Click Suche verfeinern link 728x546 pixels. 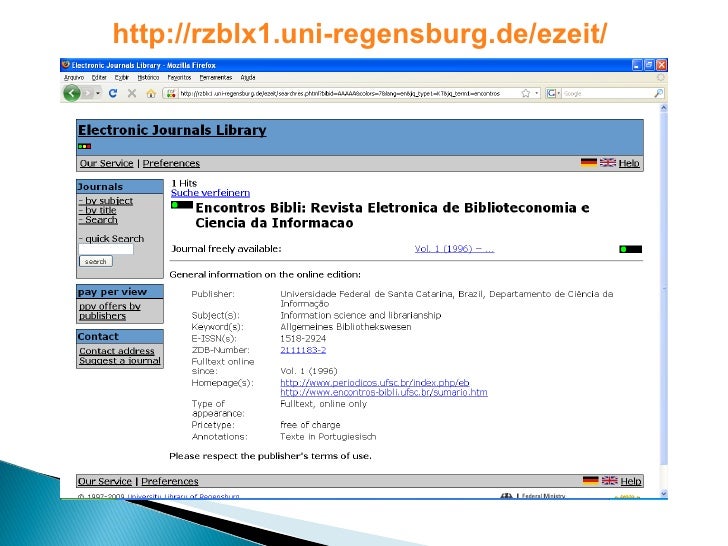210,193
